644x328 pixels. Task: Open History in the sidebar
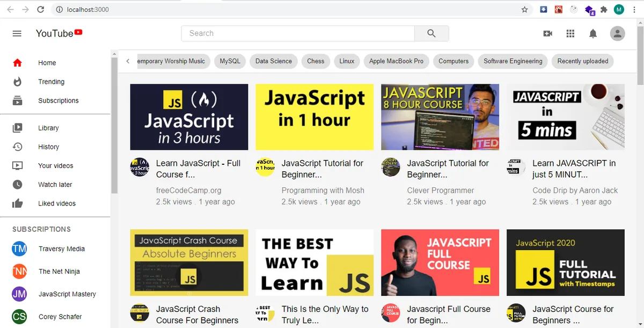(49, 147)
